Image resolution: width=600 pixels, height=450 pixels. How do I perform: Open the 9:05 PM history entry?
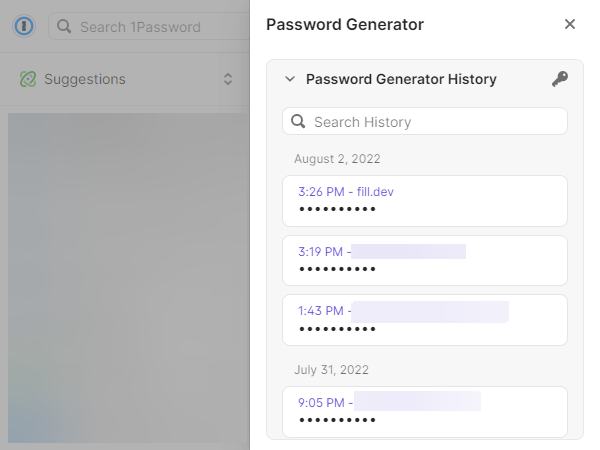425,412
